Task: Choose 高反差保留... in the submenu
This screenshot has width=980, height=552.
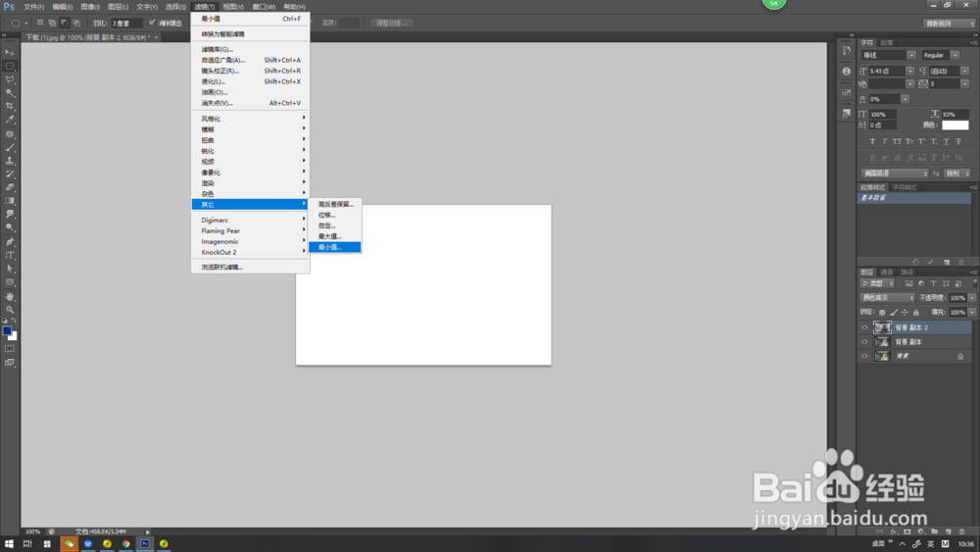Action: (x=335, y=204)
